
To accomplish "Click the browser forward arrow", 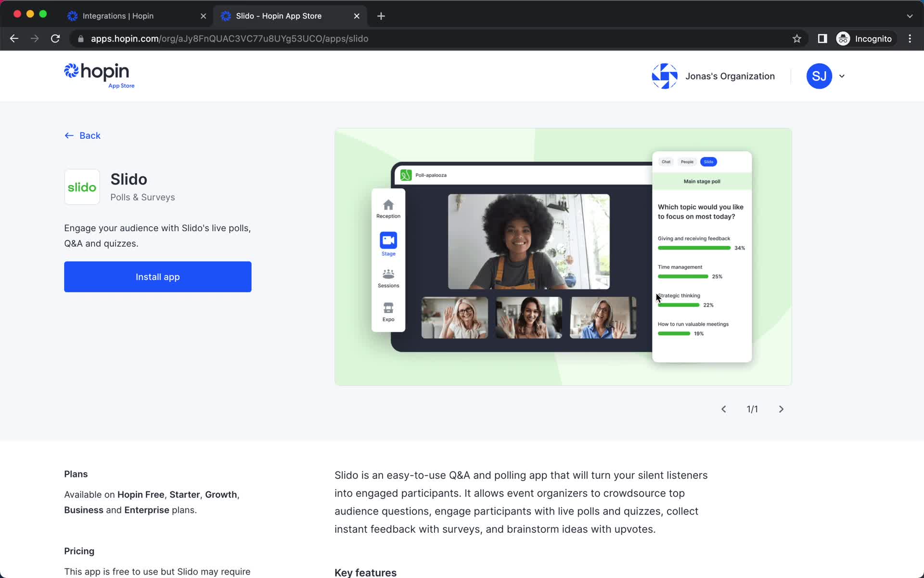I will [35, 39].
